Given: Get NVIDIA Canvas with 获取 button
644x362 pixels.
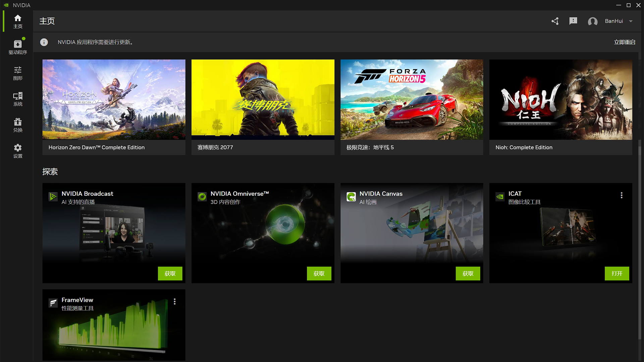Looking at the screenshot, I should click(x=468, y=274).
